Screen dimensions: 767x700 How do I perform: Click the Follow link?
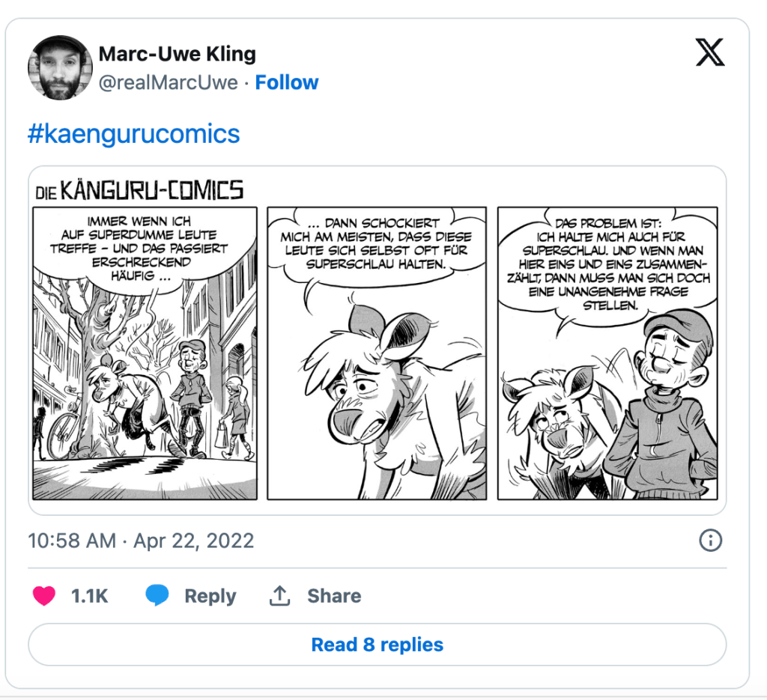(287, 82)
